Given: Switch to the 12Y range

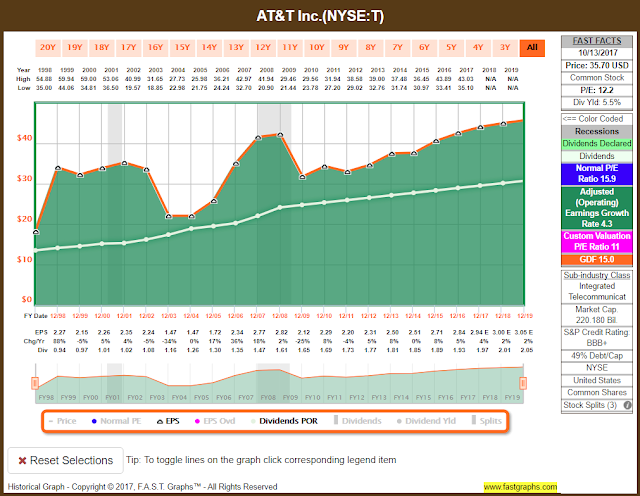Looking at the screenshot, I should coord(263,47).
